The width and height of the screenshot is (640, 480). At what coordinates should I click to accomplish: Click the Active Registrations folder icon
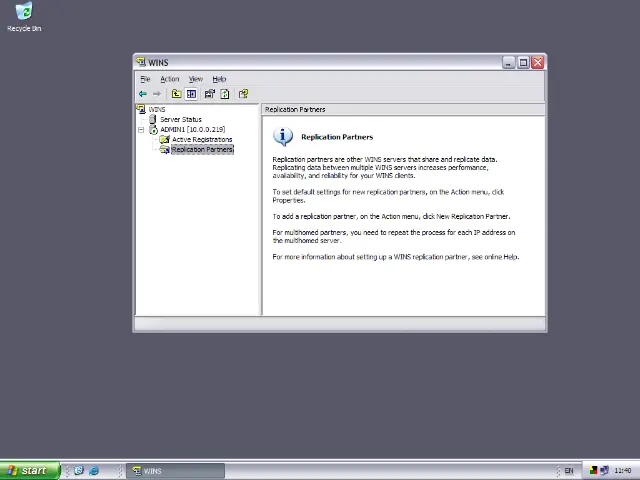tap(164, 140)
